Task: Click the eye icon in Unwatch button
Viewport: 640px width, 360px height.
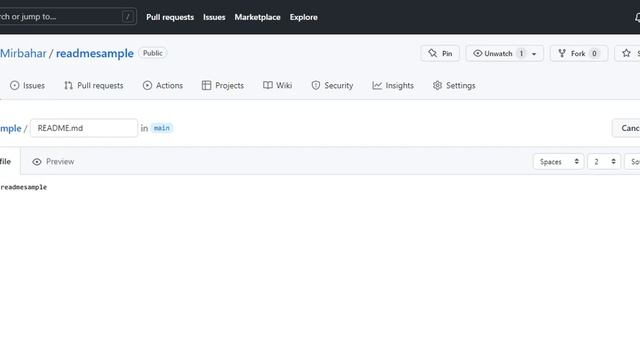Action: click(x=478, y=53)
